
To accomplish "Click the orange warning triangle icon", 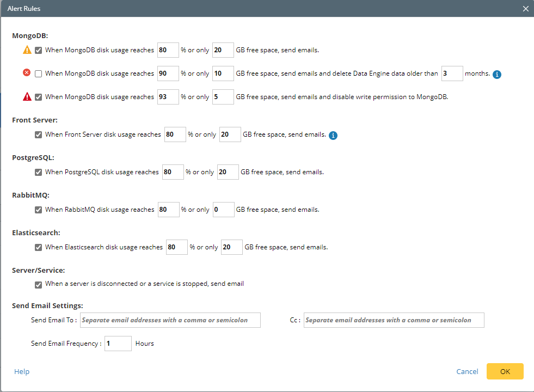I will [x=27, y=50].
